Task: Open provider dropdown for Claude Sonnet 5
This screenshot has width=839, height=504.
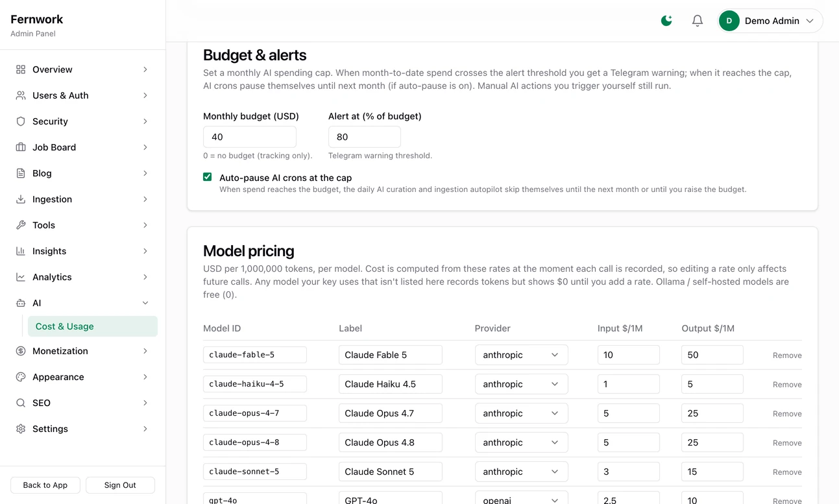Action: pos(521,472)
